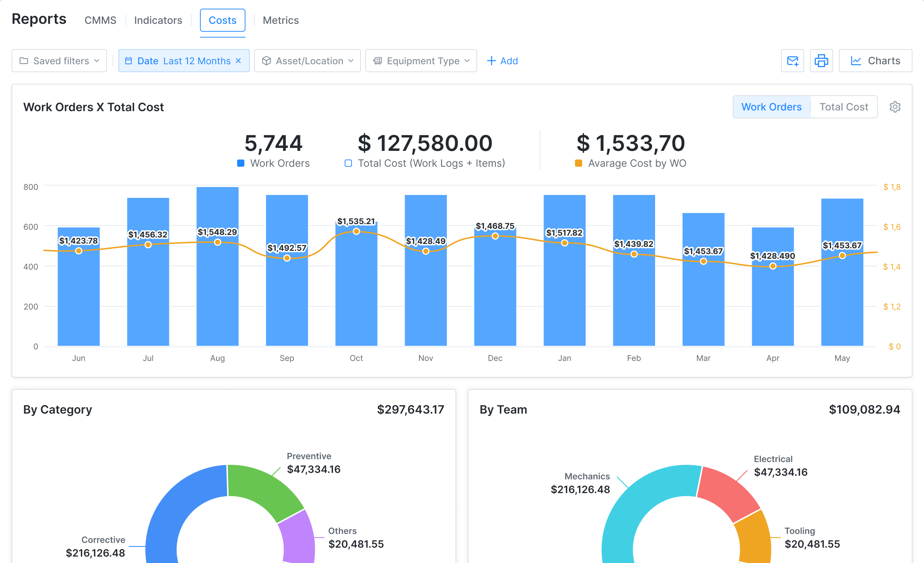Switch to the Indicators tab
924x563 pixels.
tap(158, 20)
